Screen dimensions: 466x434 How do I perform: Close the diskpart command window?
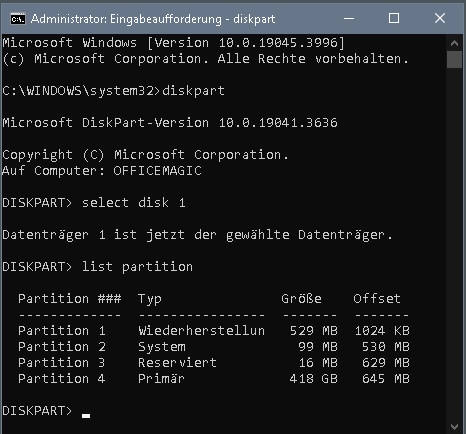(x=440, y=19)
